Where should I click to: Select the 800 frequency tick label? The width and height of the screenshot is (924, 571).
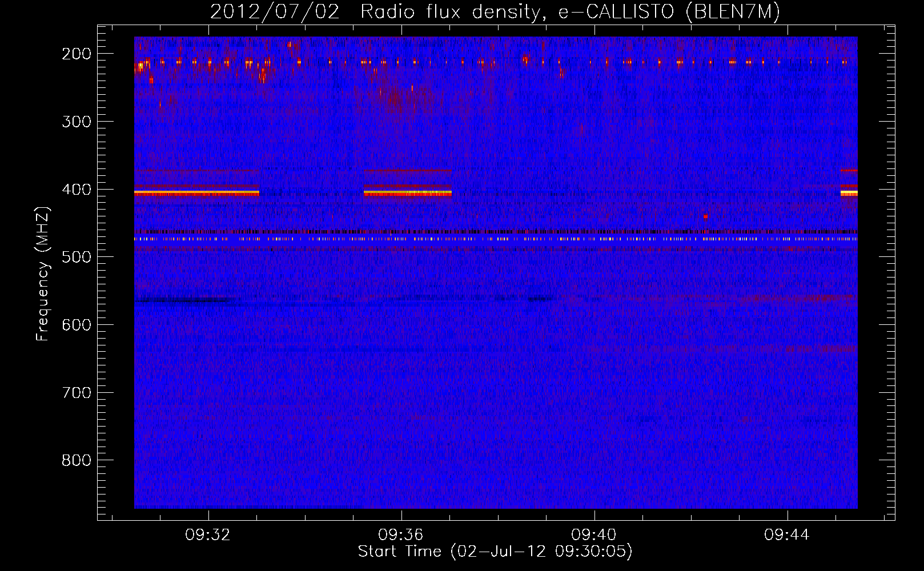[77, 460]
